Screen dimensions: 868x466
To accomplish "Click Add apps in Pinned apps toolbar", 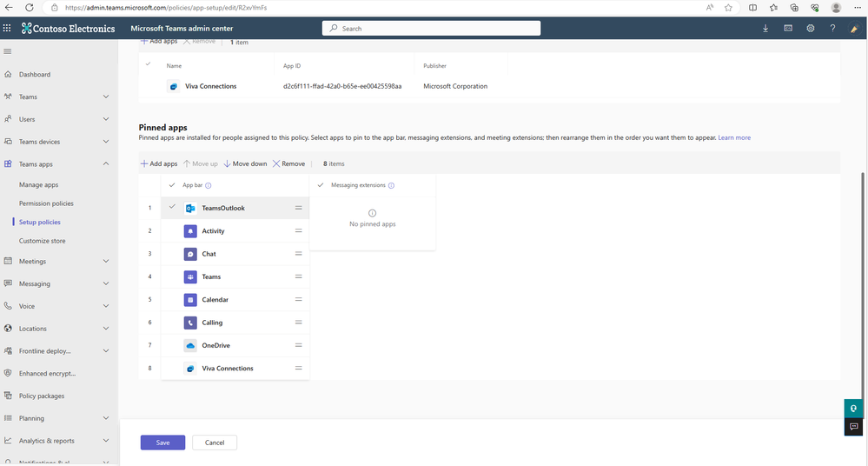I will (x=159, y=164).
